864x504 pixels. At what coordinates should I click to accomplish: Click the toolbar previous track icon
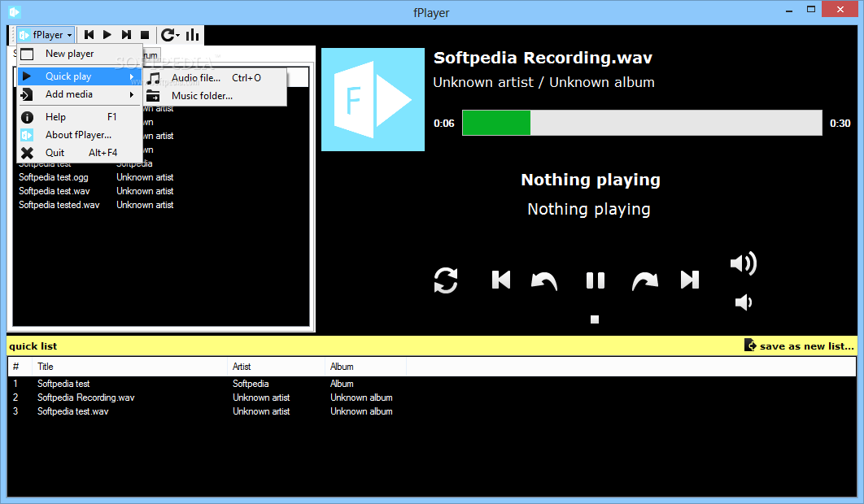click(x=89, y=35)
